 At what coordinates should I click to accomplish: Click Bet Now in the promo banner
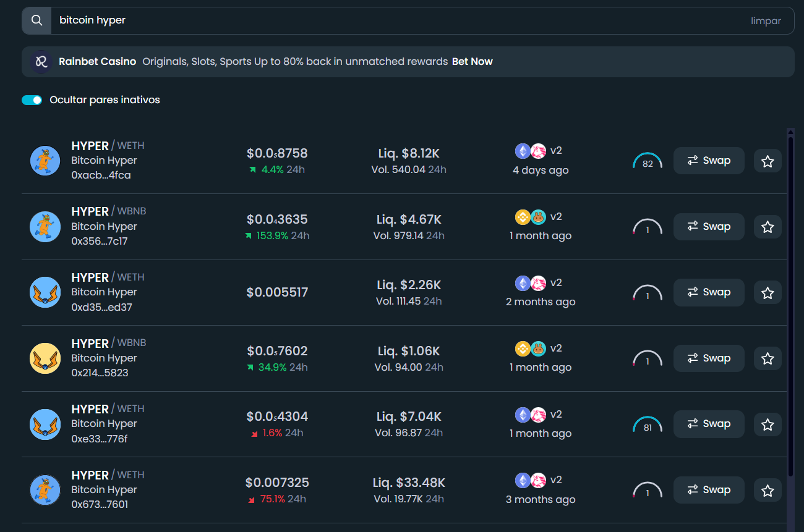pos(473,61)
